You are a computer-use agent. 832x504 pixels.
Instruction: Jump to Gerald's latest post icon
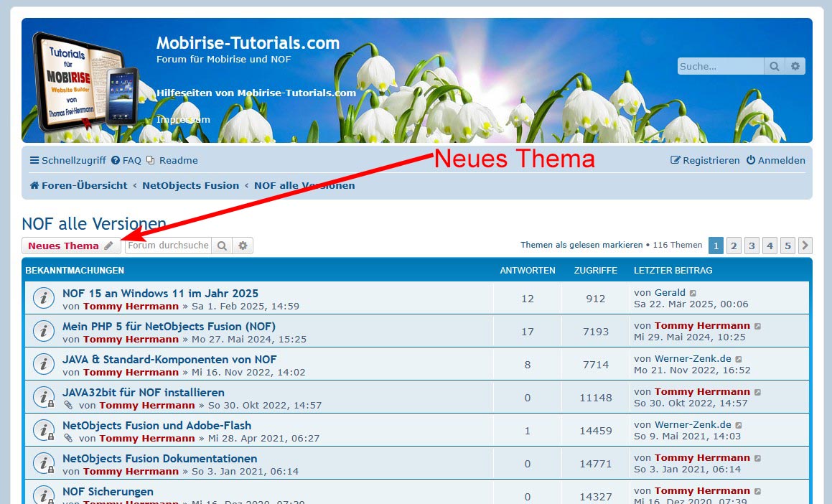(693, 293)
